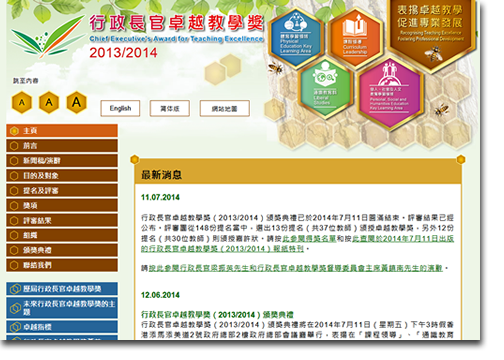Open the 聯絡我們 menu item
Viewport: 504px width, 360px height.
[x=62, y=265]
